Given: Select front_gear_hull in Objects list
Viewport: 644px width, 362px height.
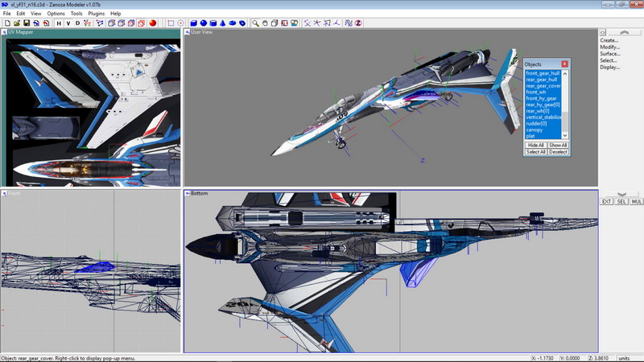Looking at the screenshot, I should (543, 73).
